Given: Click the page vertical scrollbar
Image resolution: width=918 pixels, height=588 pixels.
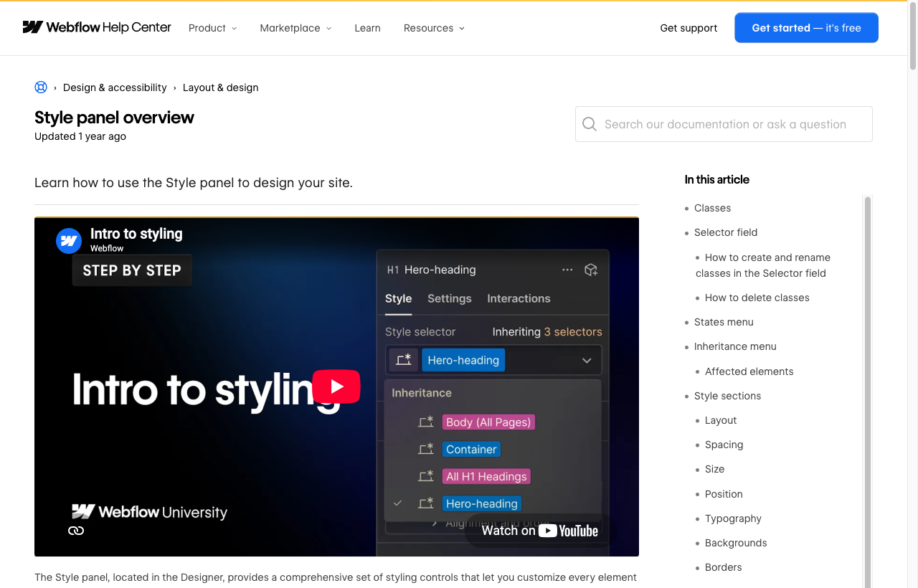Looking at the screenshot, I should pos(912,36).
